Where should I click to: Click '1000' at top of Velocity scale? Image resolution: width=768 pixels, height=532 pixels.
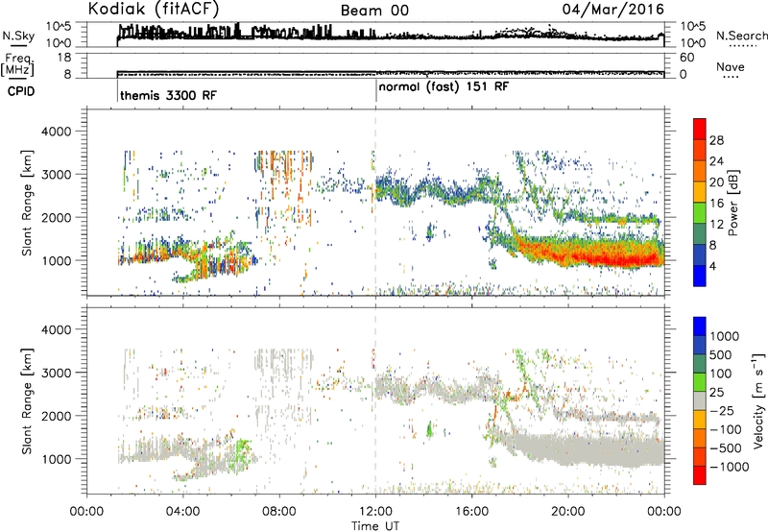pyautogui.click(x=724, y=336)
